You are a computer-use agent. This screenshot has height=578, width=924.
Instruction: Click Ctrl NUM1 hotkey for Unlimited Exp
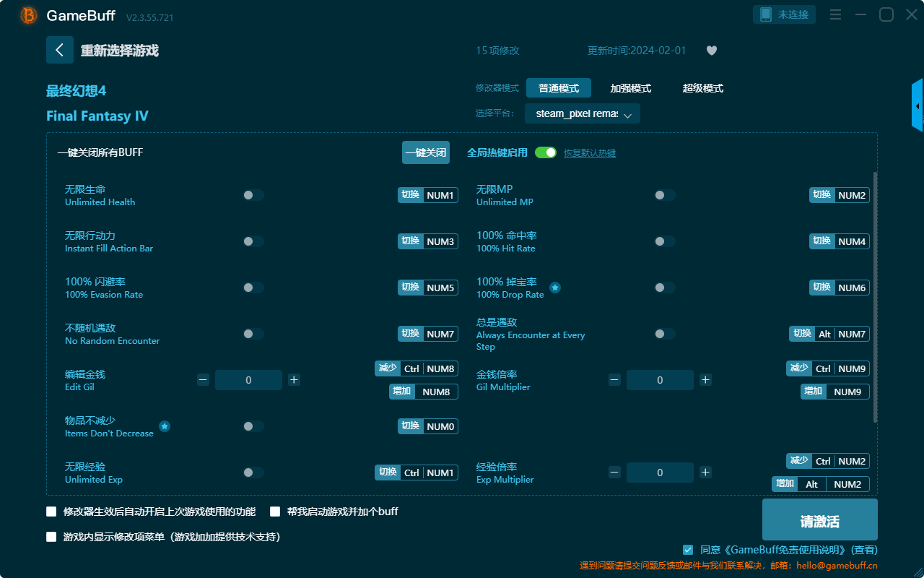click(417, 473)
